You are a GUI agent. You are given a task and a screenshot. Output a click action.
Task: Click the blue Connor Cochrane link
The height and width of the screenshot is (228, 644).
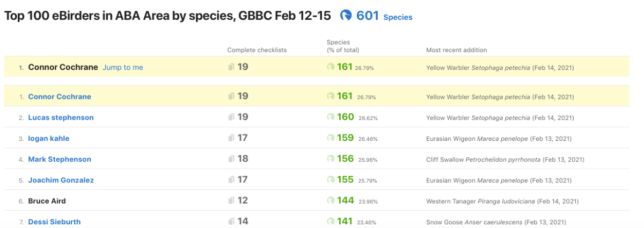60,97
